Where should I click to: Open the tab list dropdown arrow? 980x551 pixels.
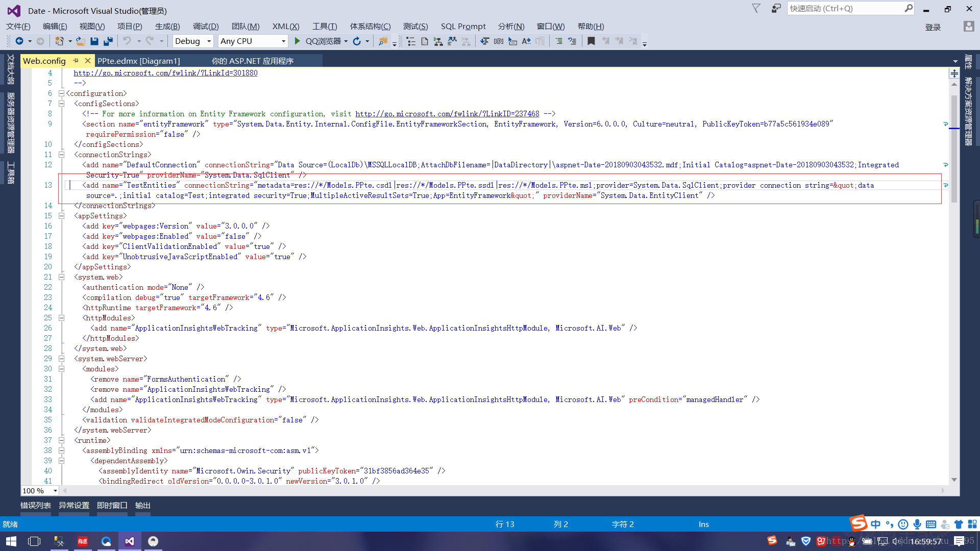pyautogui.click(x=955, y=61)
